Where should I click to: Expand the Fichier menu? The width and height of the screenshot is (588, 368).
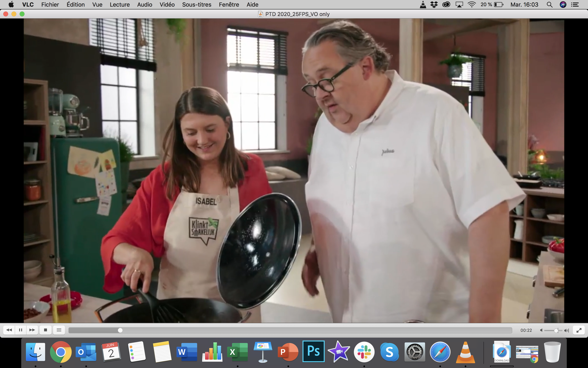50,5
